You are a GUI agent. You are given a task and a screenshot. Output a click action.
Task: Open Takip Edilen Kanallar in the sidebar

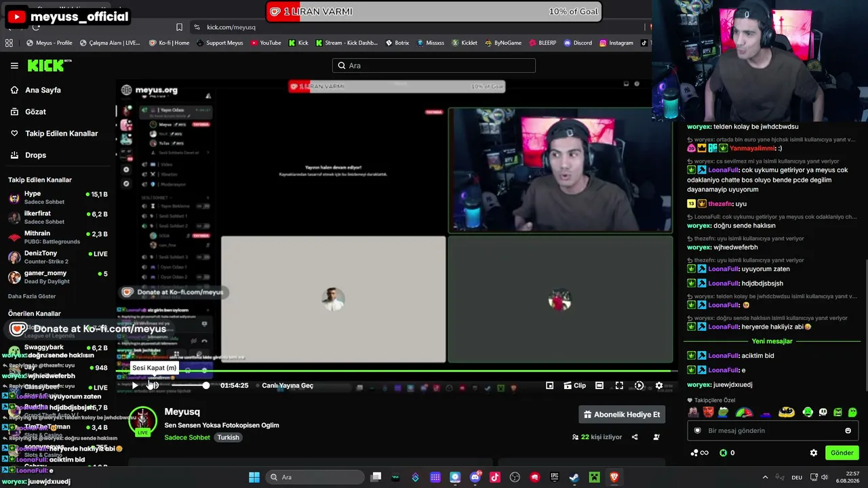[x=61, y=134]
